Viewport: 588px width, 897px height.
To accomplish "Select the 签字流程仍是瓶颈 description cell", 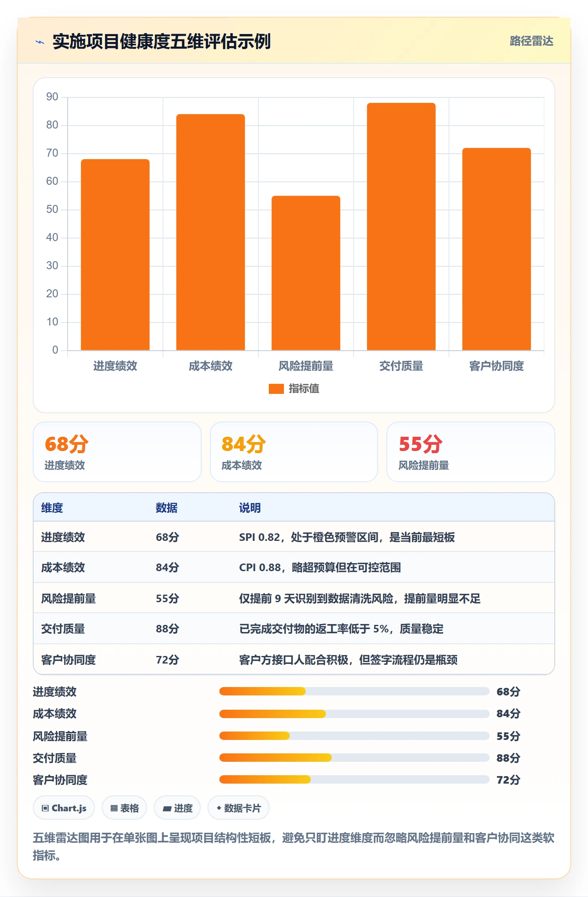I will (x=349, y=660).
